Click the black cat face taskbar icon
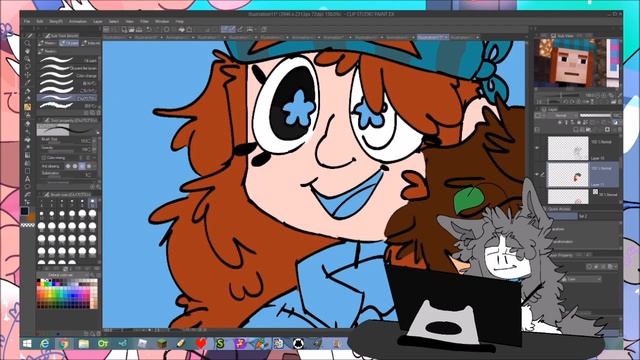 [298, 344]
